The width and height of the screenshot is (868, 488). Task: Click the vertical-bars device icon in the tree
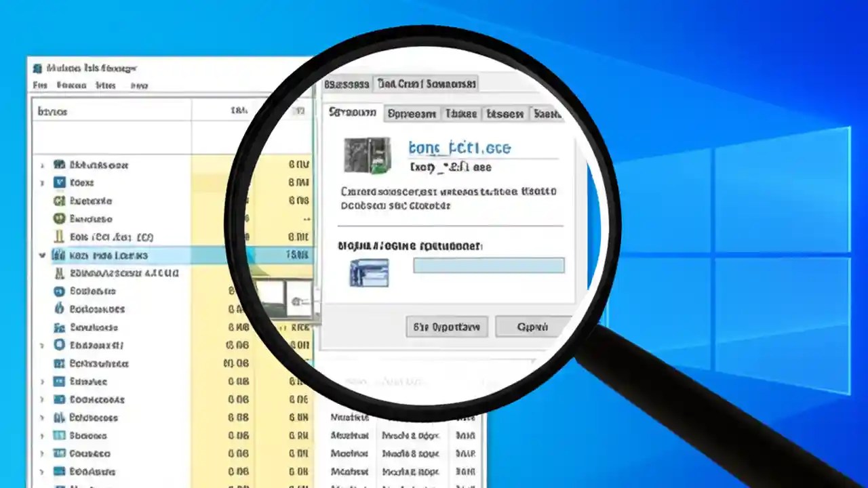pos(60,237)
